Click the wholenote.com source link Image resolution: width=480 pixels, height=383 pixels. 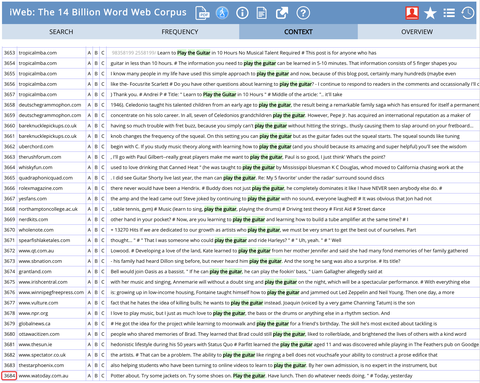[36, 230]
